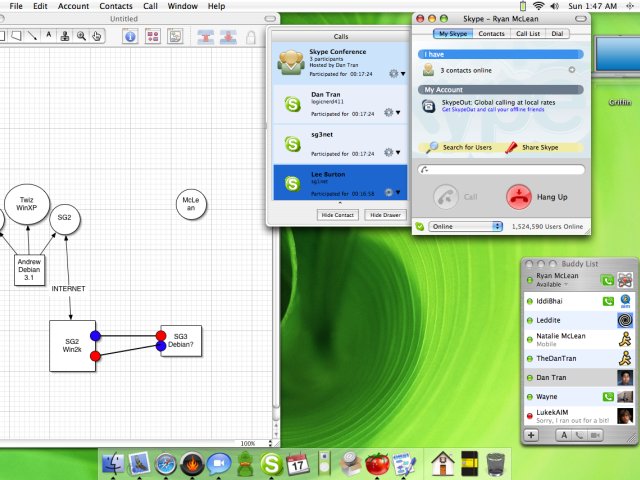Open Skype from the Dock
Screen dimensions: 640x480
[272, 464]
